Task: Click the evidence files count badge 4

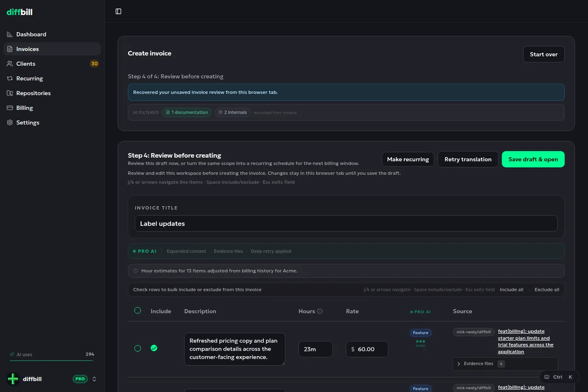Action: (501, 364)
